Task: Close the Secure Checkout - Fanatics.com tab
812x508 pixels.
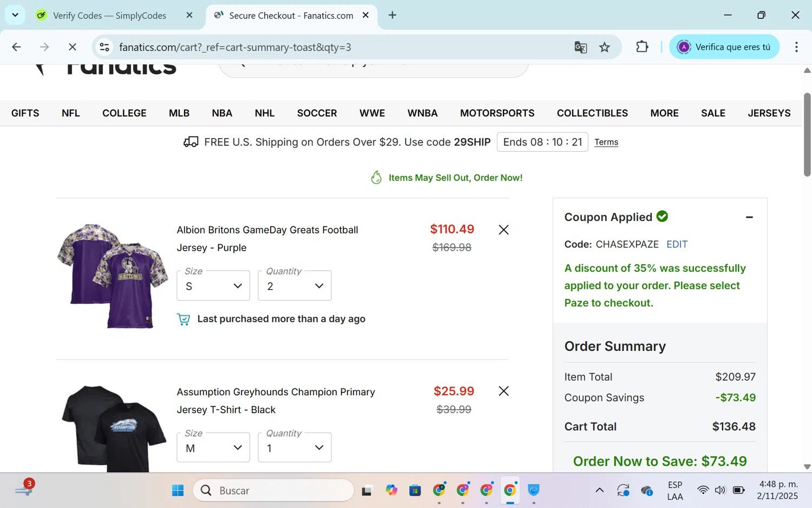Action: [365, 15]
